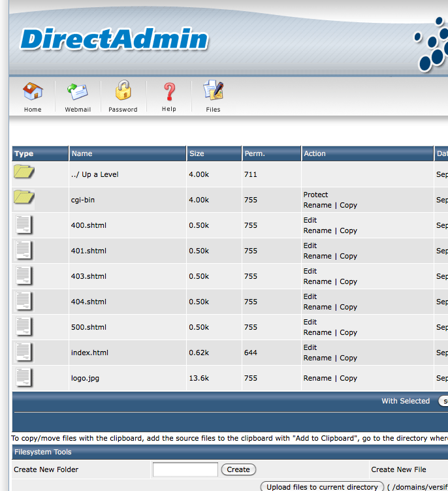
Task: Focus the Create New Folder name field
Action: [185, 469]
